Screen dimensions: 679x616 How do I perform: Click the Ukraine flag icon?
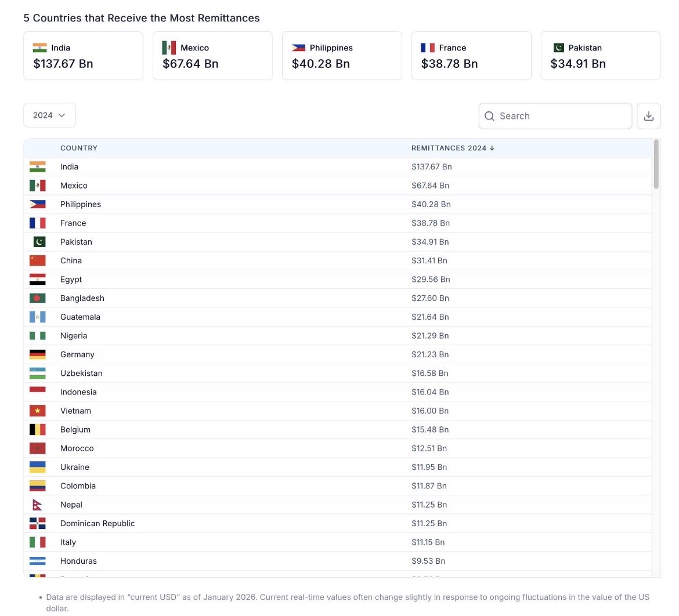pyautogui.click(x=38, y=467)
